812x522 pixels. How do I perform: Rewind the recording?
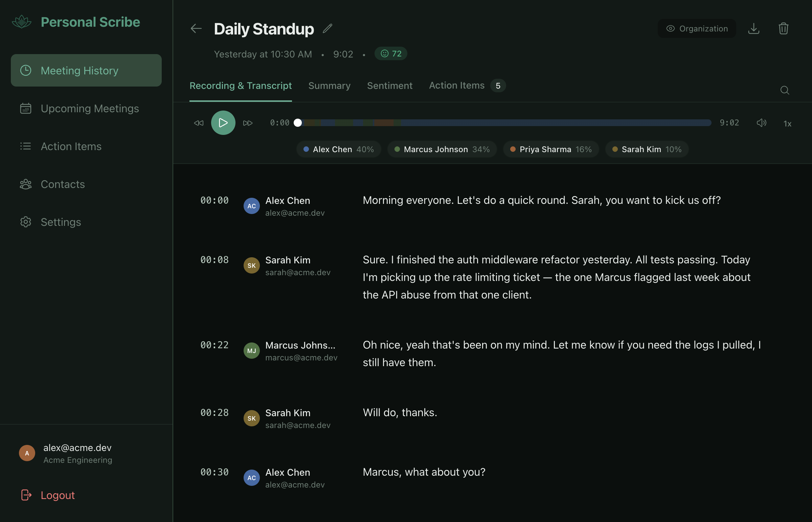coord(198,123)
